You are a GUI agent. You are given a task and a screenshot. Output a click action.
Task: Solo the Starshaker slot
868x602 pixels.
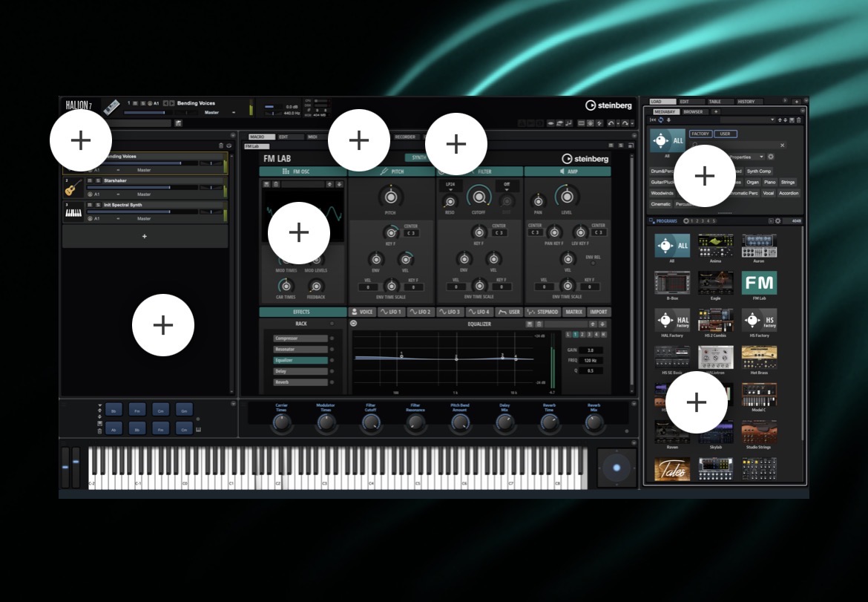(x=98, y=180)
